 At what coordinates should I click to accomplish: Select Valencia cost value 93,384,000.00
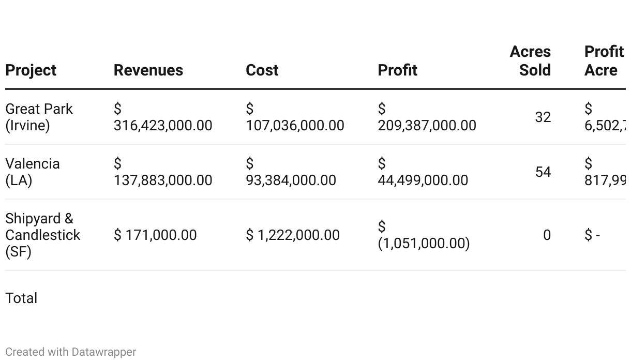[x=291, y=172]
